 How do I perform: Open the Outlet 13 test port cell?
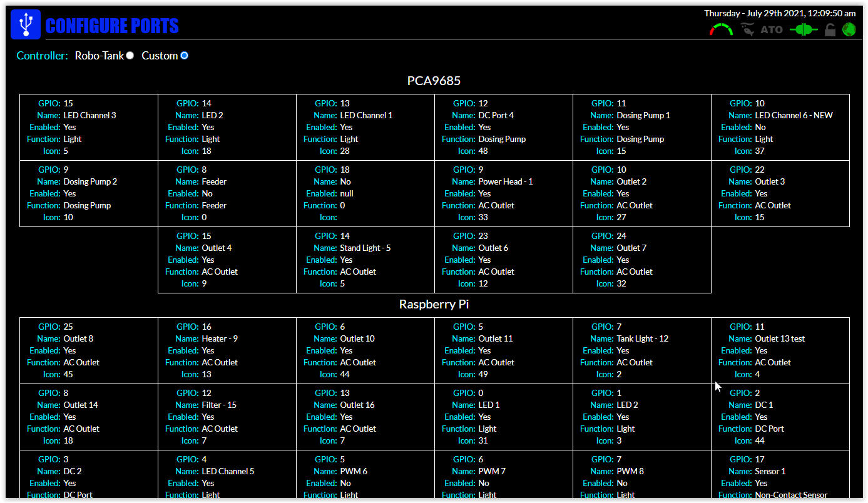click(780, 350)
